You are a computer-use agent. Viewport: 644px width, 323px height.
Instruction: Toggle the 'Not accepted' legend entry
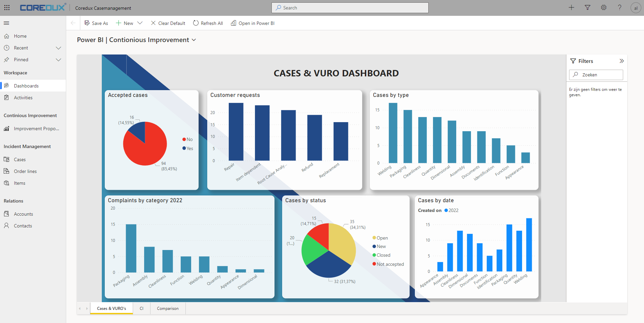(x=388, y=264)
